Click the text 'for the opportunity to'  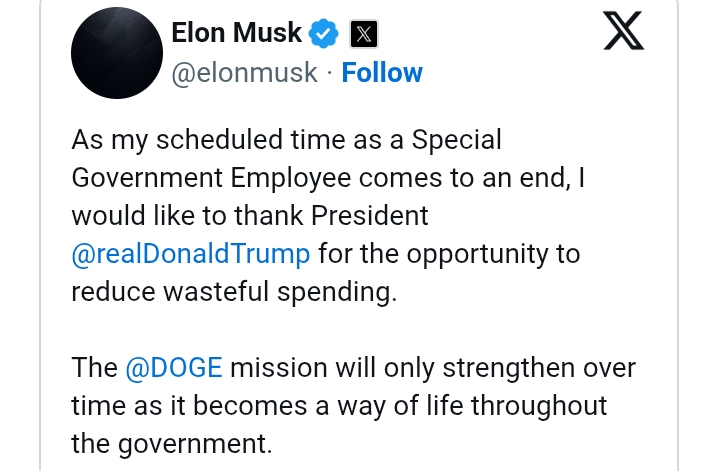pos(449,253)
